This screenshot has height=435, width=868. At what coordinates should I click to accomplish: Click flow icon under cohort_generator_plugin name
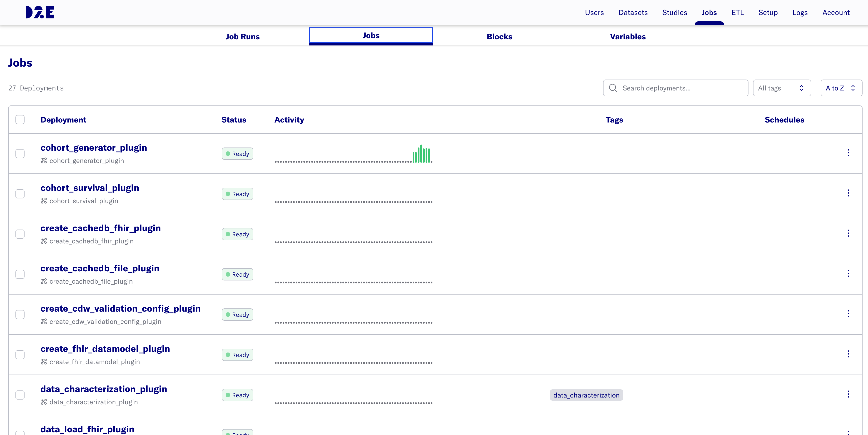[44, 161]
